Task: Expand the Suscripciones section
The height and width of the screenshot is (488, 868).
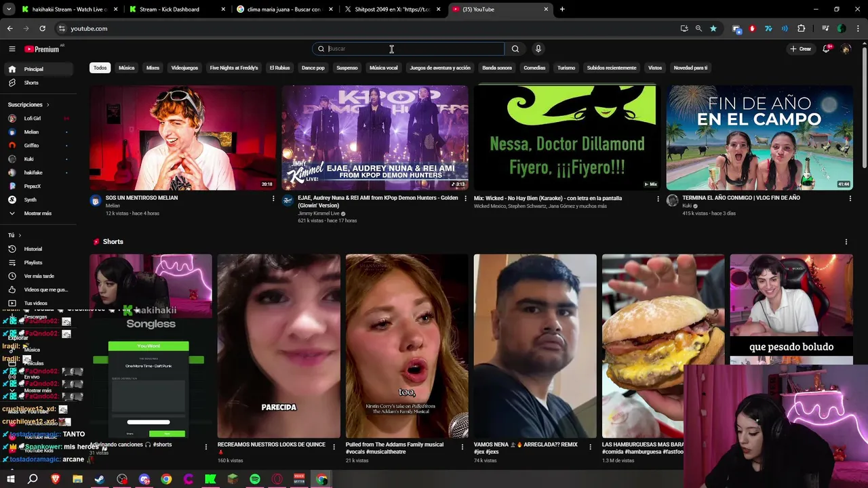Action: click(x=28, y=104)
